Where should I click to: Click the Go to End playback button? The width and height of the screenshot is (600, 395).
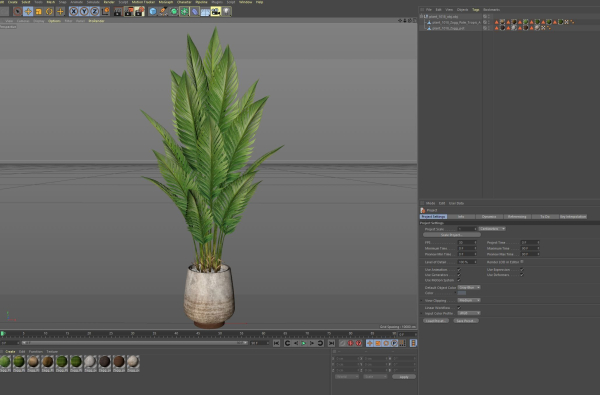click(331, 343)
